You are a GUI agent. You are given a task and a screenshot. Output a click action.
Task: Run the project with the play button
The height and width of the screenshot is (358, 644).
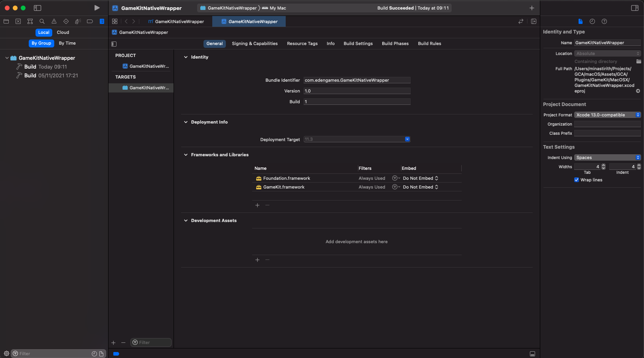[97, 8]
